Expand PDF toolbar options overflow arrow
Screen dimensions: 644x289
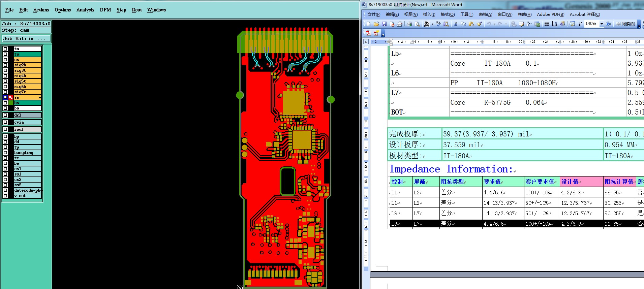pyautogui.click(x=383, y=33)
